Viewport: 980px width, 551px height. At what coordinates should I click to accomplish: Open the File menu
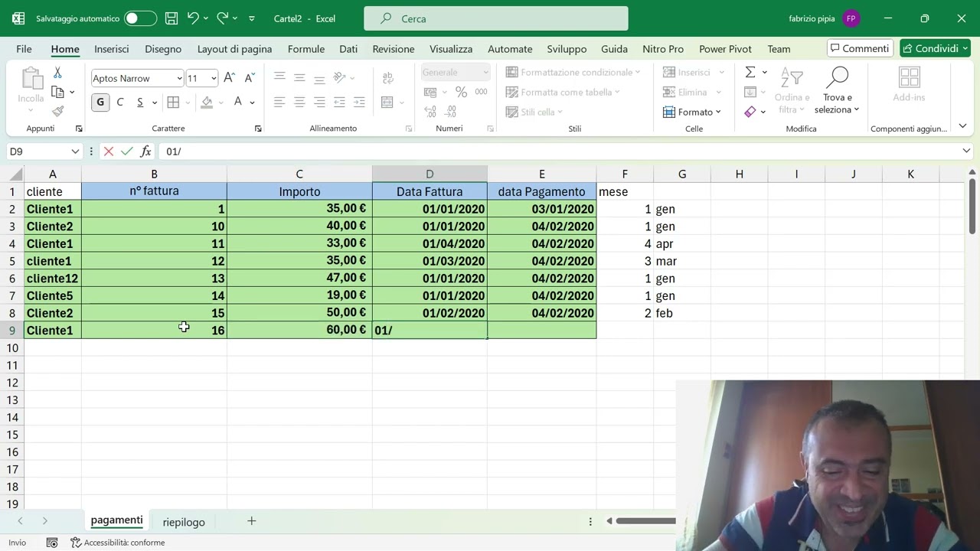[24, 49]
